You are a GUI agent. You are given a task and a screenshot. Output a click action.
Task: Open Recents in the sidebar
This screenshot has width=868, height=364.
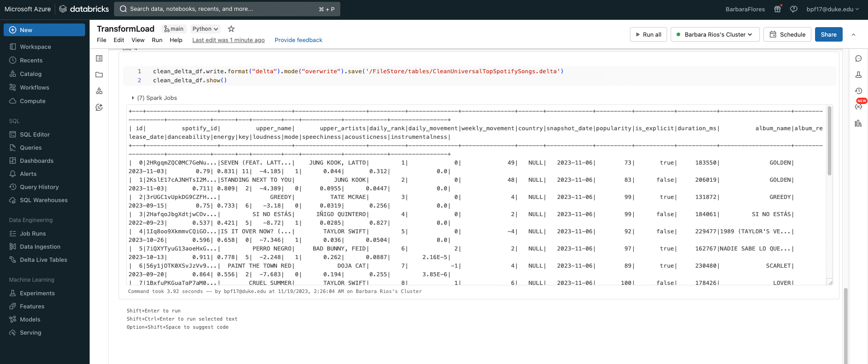pyautogui.click(x=31, y=60)
